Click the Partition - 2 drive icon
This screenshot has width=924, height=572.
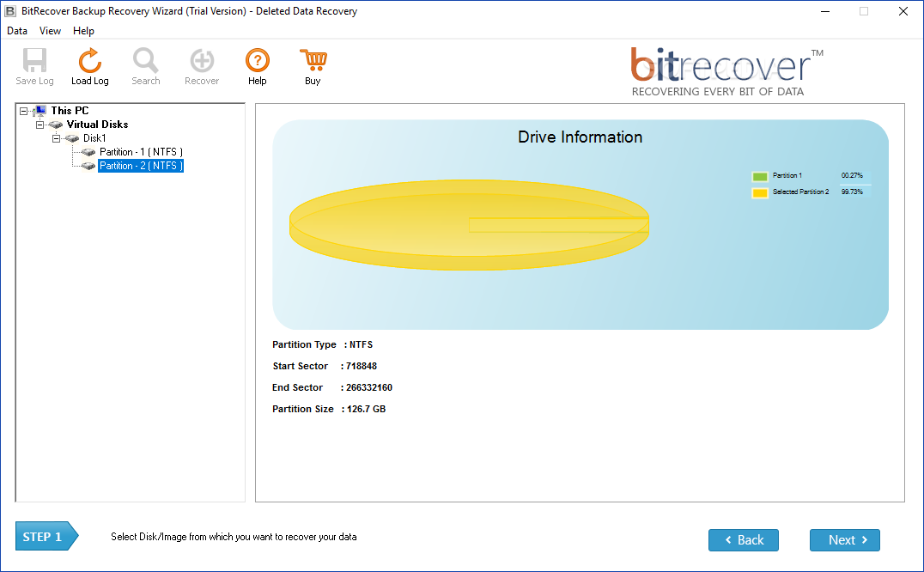pyautogui.click(x=88, y=166)
